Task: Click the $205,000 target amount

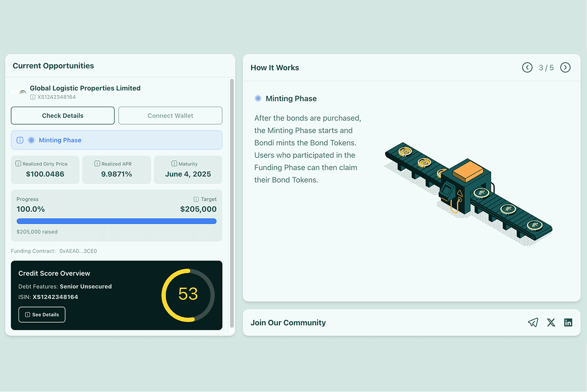Action: point(198,209)
